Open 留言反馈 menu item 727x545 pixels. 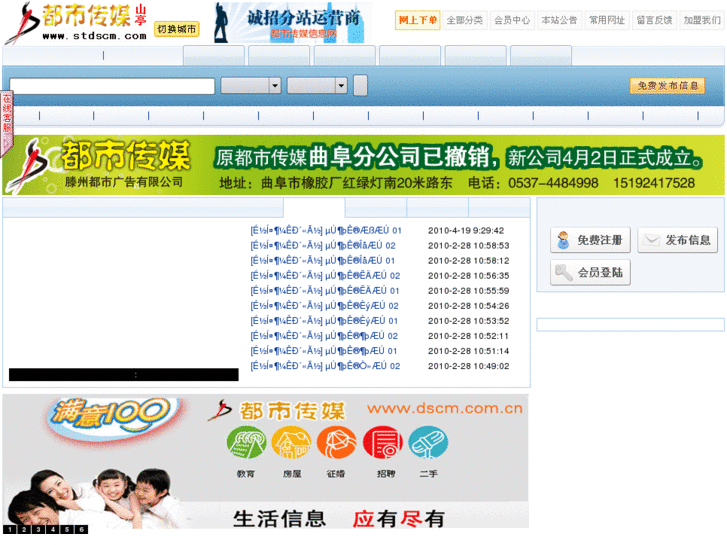(654, 20)
